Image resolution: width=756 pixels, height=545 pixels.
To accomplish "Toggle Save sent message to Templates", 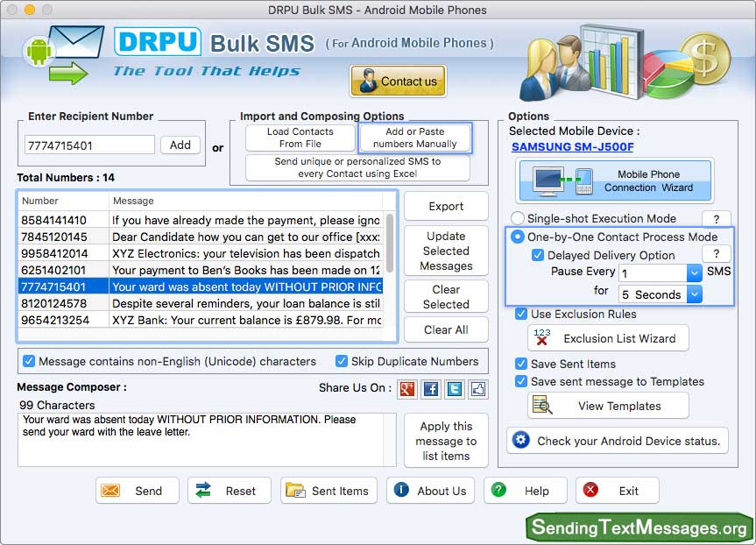I will (520, 381).
